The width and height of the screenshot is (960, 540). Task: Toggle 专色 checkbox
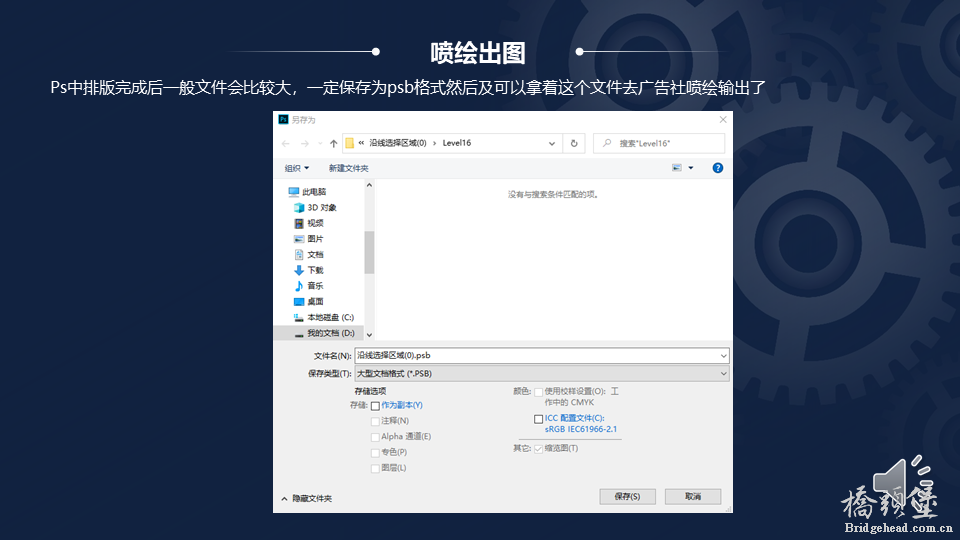click(375, 453)
